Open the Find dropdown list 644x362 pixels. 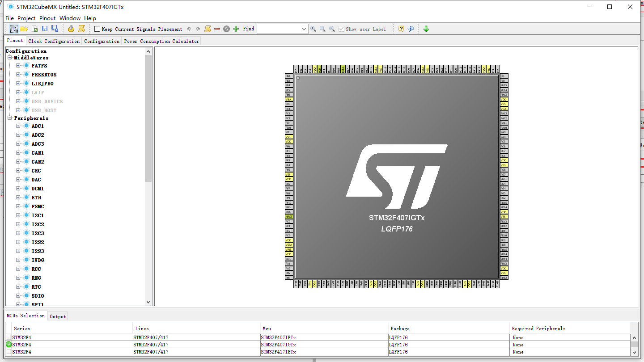(x=304, y=29)
